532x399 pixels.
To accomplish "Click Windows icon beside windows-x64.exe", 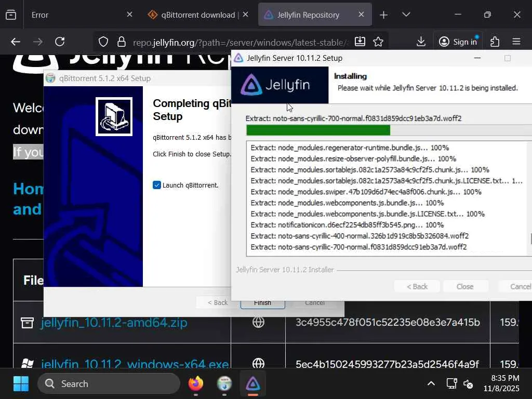I will click(x=27, y=364).
